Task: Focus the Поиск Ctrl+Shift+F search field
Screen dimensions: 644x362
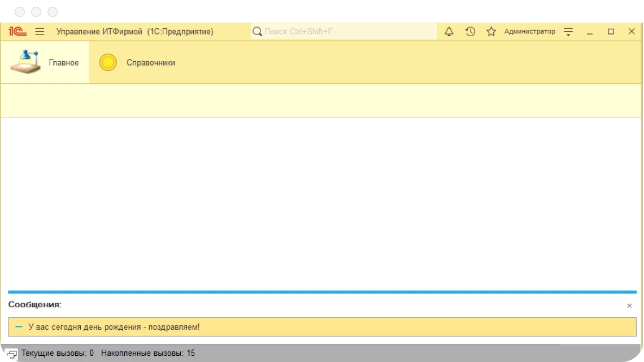Action: coord(347,32)
